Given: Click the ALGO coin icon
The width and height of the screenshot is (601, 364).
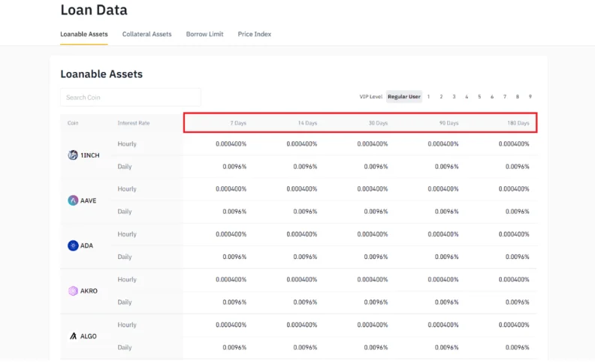Looking at the screenshot, I should (73, 336).
